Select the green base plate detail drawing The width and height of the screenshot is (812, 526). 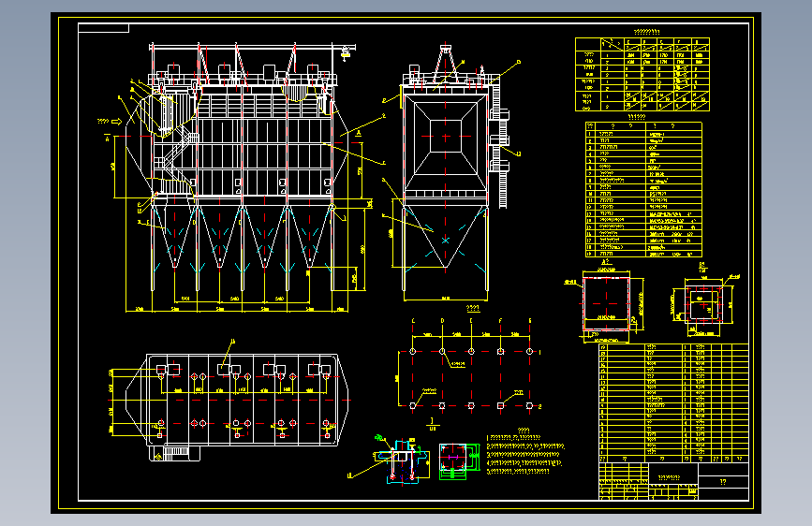coord(459,460)
